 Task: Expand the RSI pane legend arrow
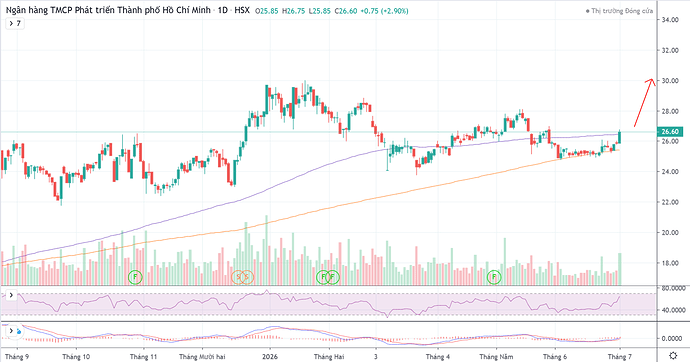click(x=11, y=296)
